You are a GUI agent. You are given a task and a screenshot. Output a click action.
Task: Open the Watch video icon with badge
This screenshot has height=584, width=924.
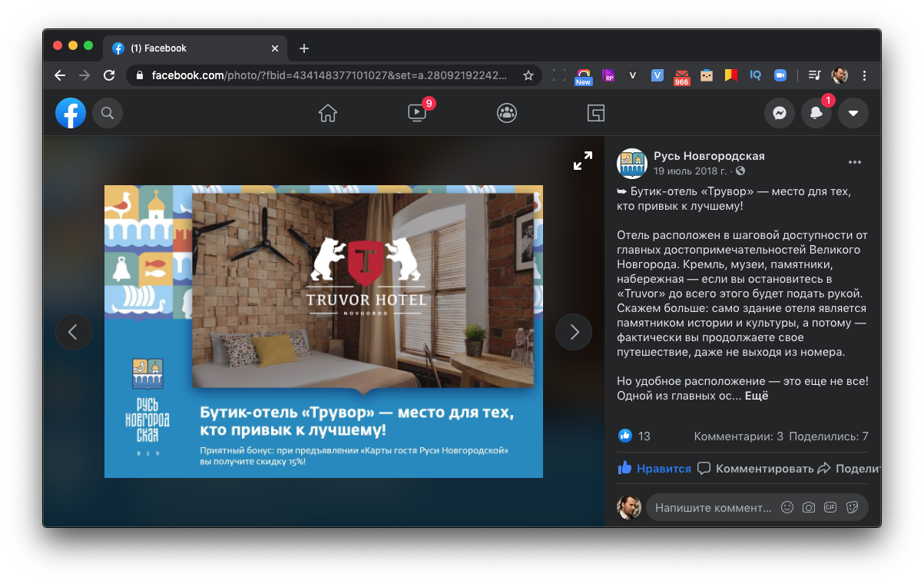(417, 113)
